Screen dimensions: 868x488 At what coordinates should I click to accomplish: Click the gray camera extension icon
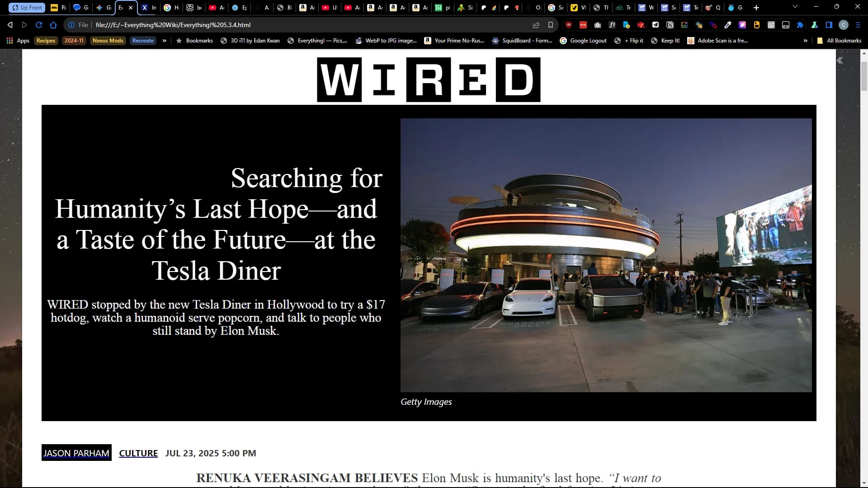[771, 25]
